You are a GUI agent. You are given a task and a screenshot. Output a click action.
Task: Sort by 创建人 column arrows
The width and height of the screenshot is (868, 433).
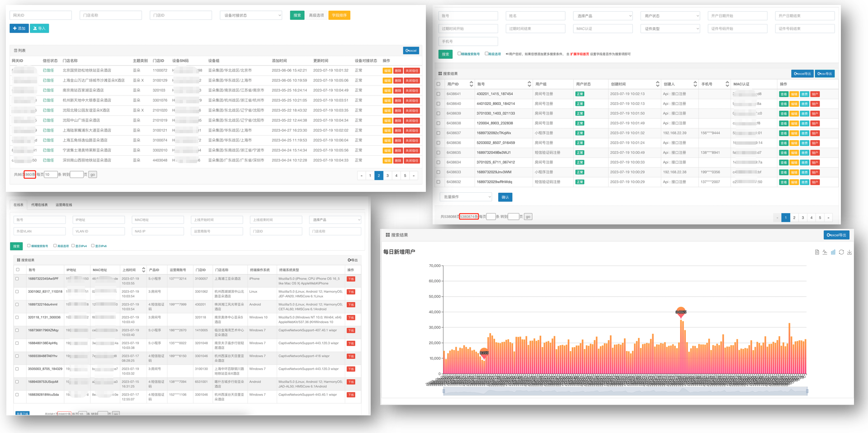click(695, 84)
